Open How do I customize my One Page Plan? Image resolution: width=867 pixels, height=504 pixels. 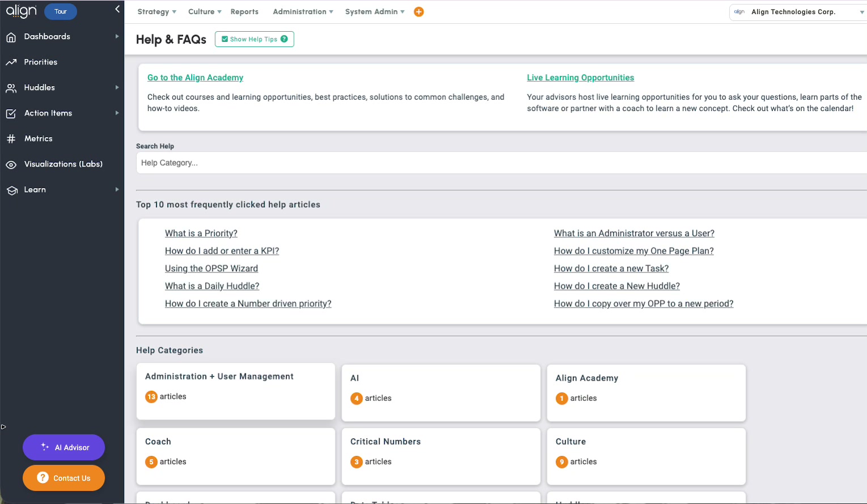pos(634,251)
